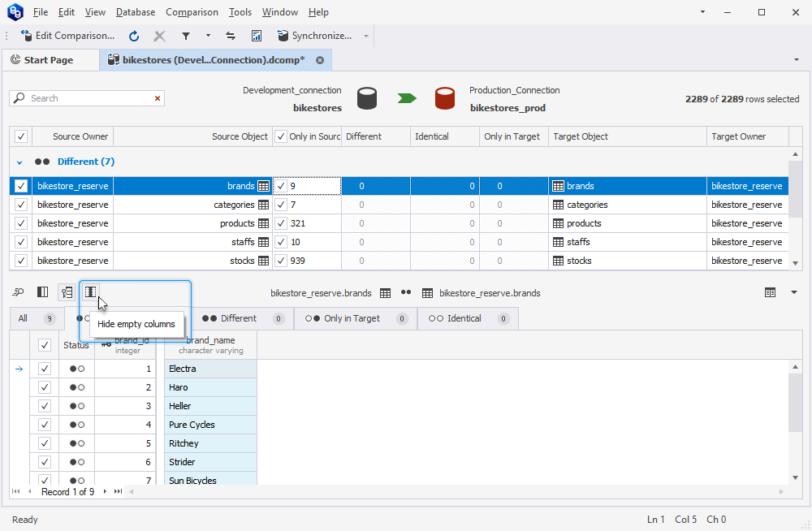Click the red target database icon

pyautogui.click(x=445, y=98)
